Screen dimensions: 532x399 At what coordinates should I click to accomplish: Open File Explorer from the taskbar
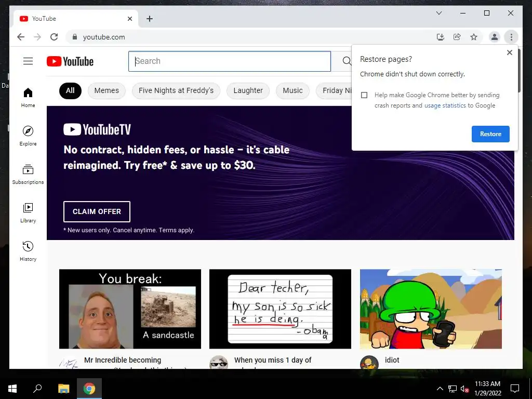63,389
